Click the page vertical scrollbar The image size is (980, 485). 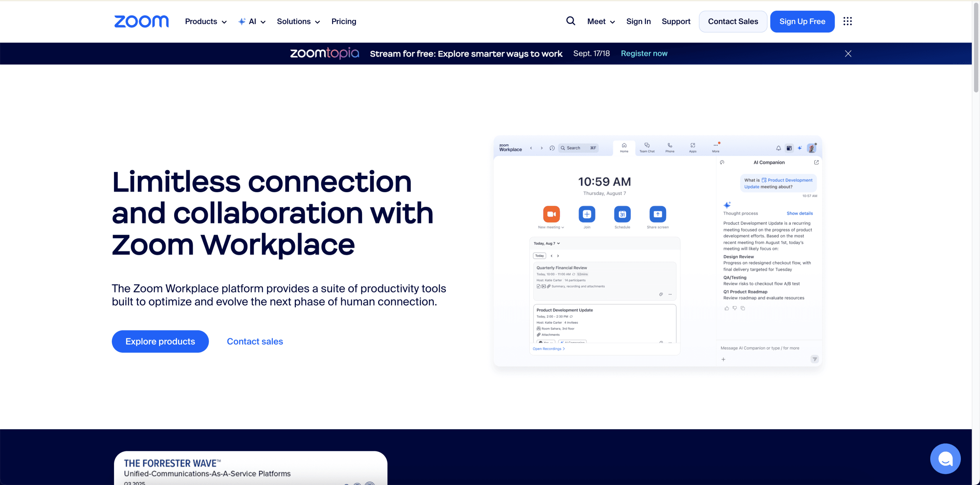[976, 48]
